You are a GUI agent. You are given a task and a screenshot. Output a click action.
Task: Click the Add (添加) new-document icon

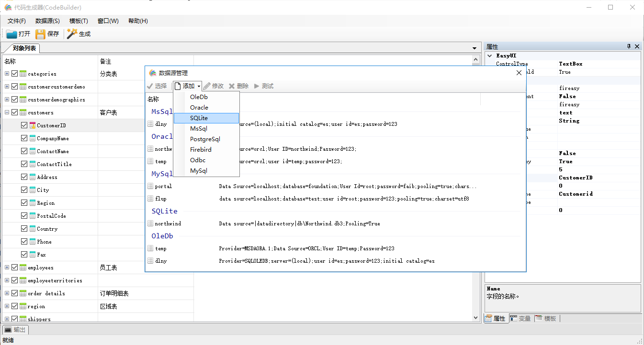tap(176, 86)
